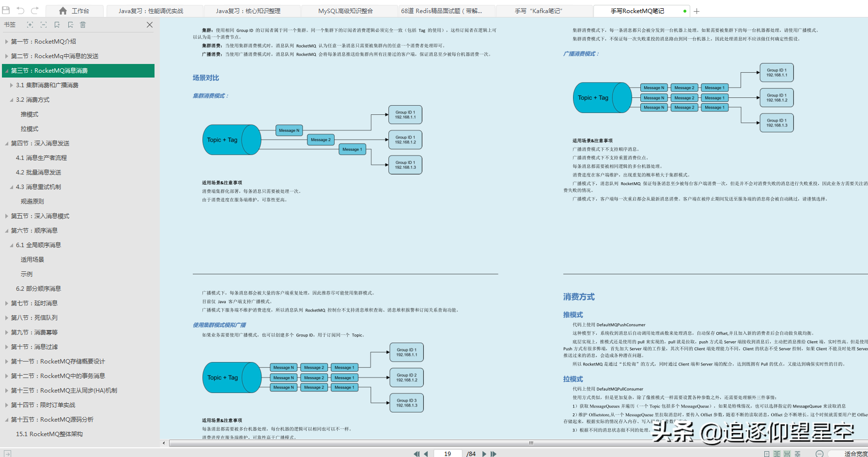This screenshot has width=868, height=457.
Task: Collapse 第三节：RocketMQ消息消费 node
Action: click(x=7, y=71)
